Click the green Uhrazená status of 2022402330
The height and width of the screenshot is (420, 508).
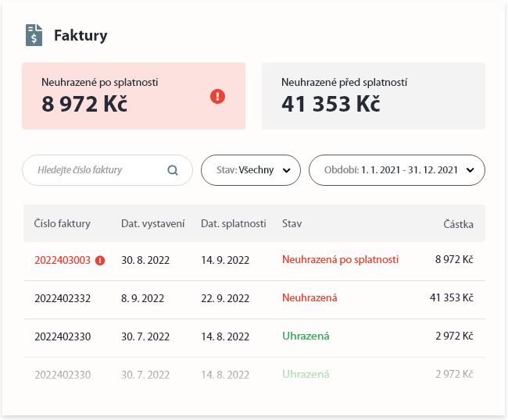coord(306,336)
